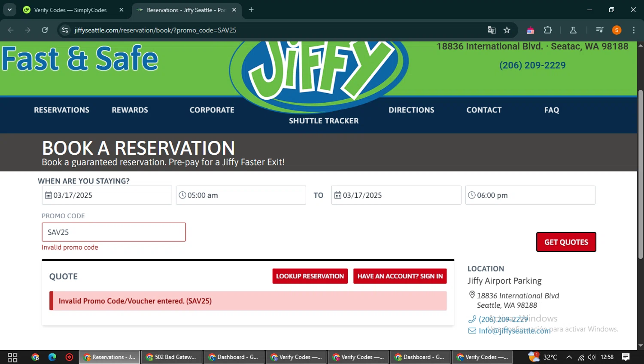Open the CONTACT nav menu item
644x364 pixels.
tap(484, 110)
